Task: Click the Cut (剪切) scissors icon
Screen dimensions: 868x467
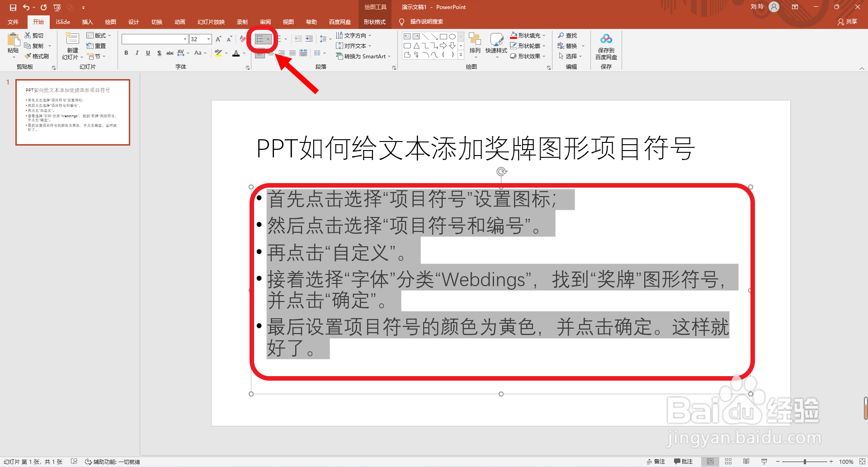Action: pyautogui.click(x=28, y=35)
